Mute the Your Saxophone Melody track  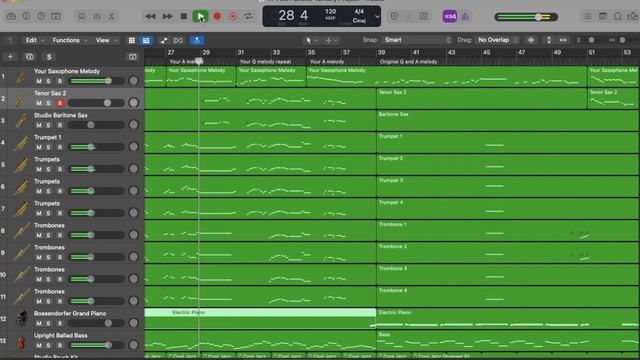(39, 81)
